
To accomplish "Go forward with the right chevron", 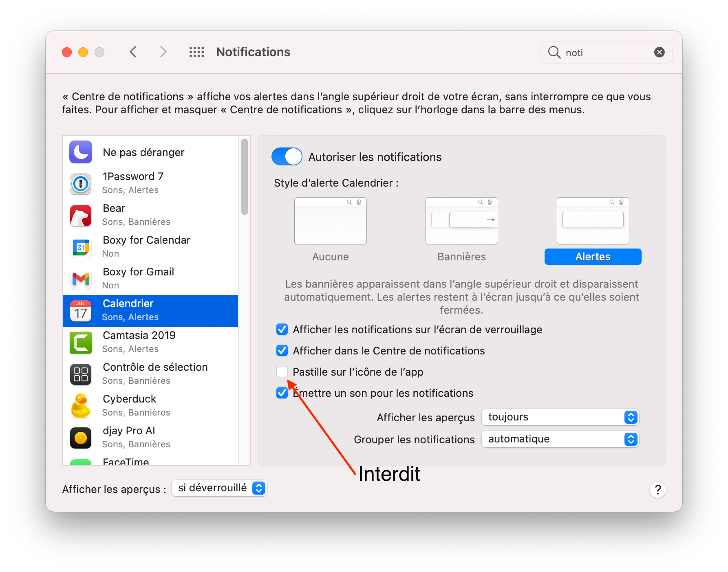I will click(163, 52).
